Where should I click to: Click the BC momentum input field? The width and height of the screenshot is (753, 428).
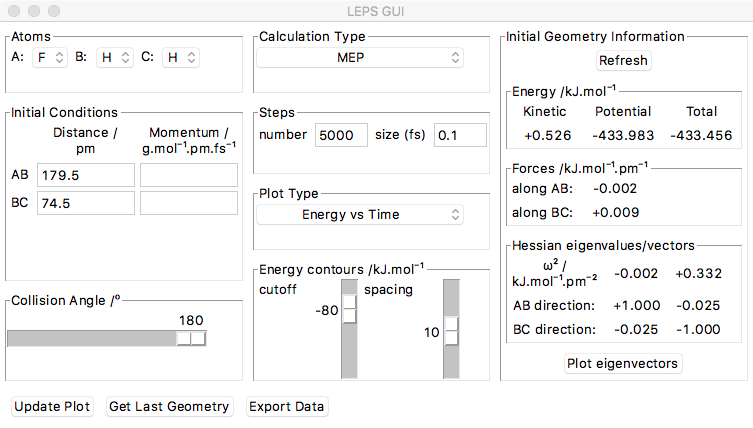tap(188, 203)
